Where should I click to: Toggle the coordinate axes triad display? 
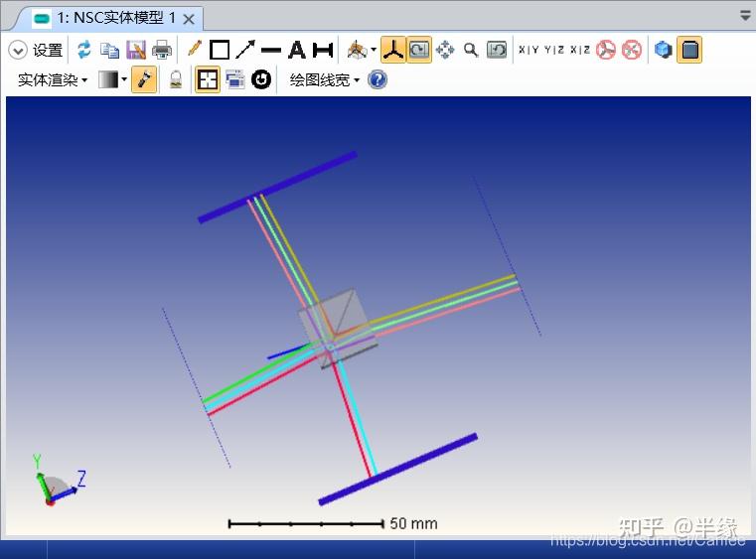pyautogui.click(x=393, y=50)
